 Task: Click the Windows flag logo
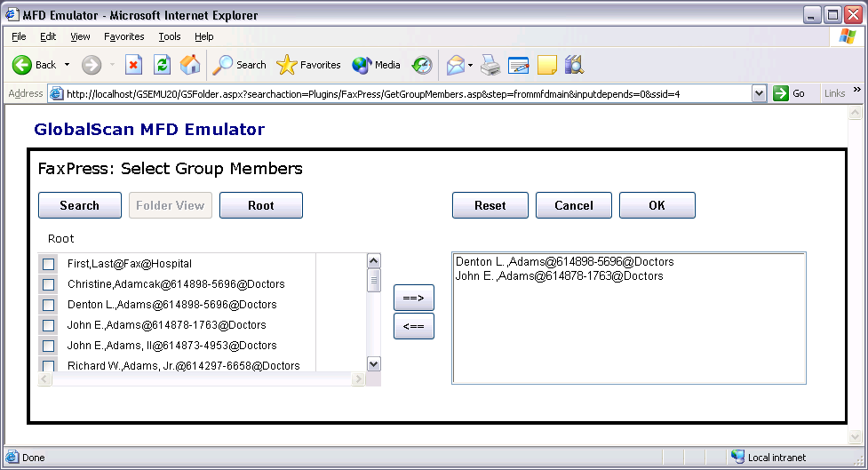click(x=848, y=36)
